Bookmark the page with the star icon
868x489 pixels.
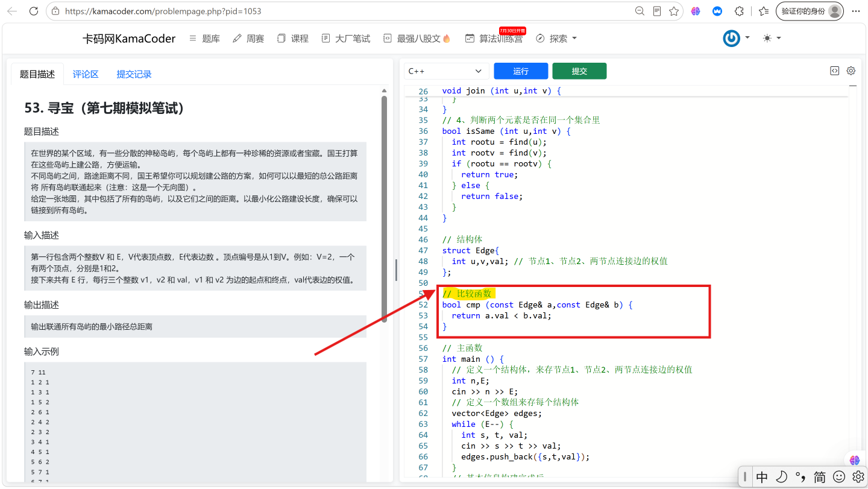674,11
